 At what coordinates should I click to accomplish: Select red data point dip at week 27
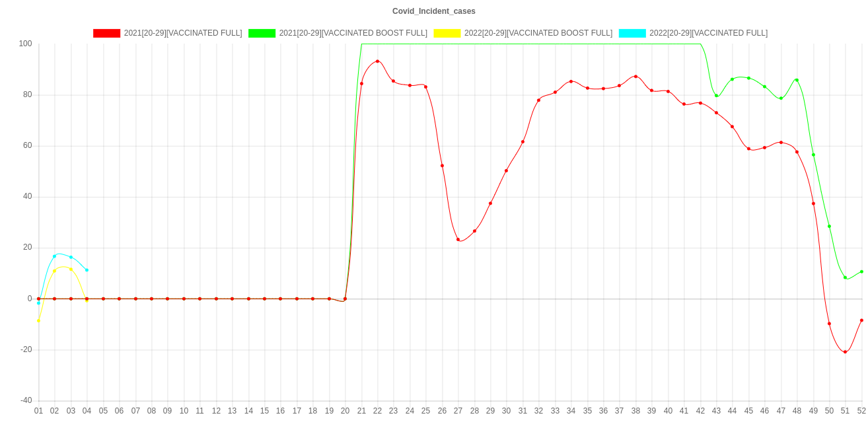coord(458,239)
